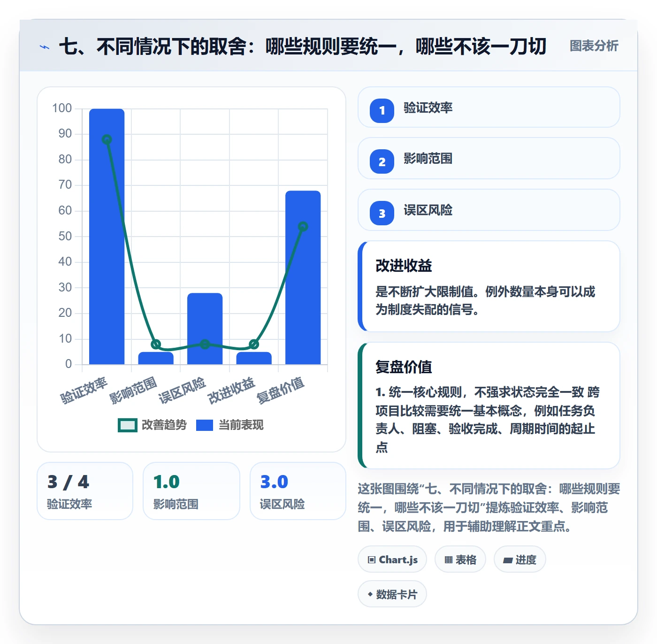657x644 pixels.
Task: Click the 验证效率 bar in the chart
Action: [x=107, y=237]
